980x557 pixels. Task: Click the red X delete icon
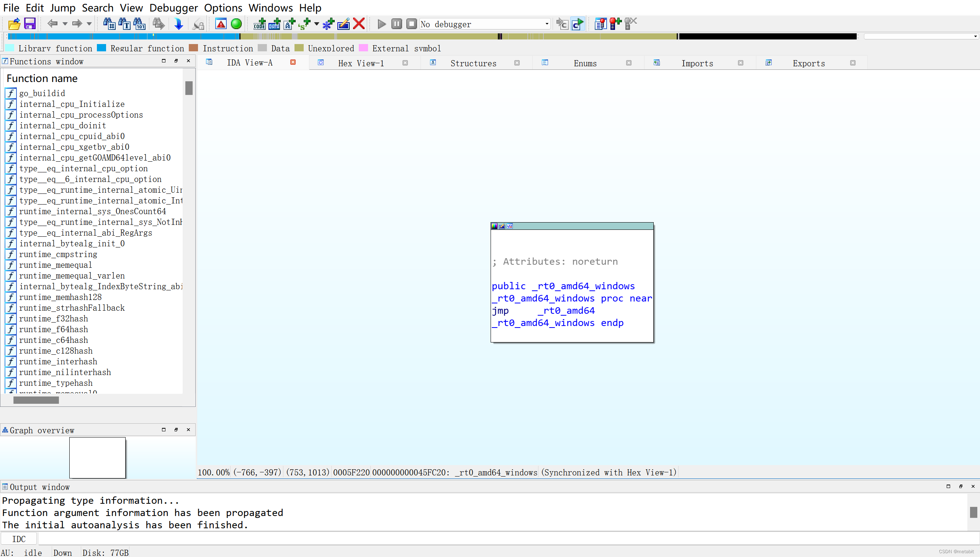pos(359,24)
